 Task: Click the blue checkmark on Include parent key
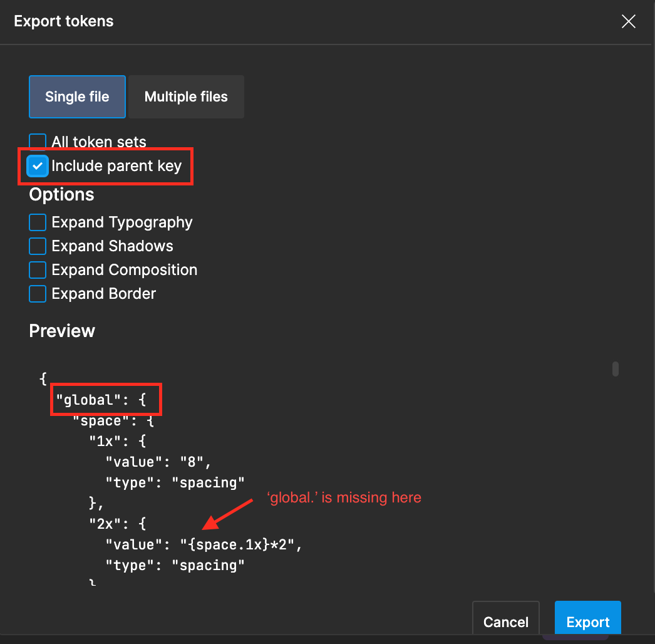pos(38,166)
